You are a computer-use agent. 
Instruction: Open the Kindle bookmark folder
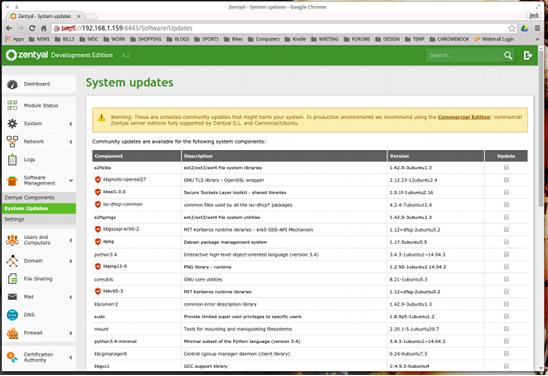click(x=295, y=39)
